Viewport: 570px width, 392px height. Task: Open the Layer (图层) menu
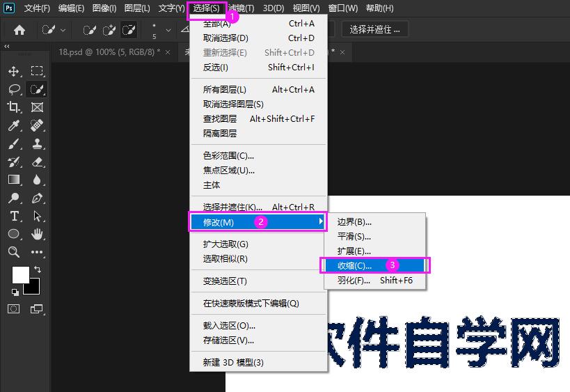click(x=137, y=8)
